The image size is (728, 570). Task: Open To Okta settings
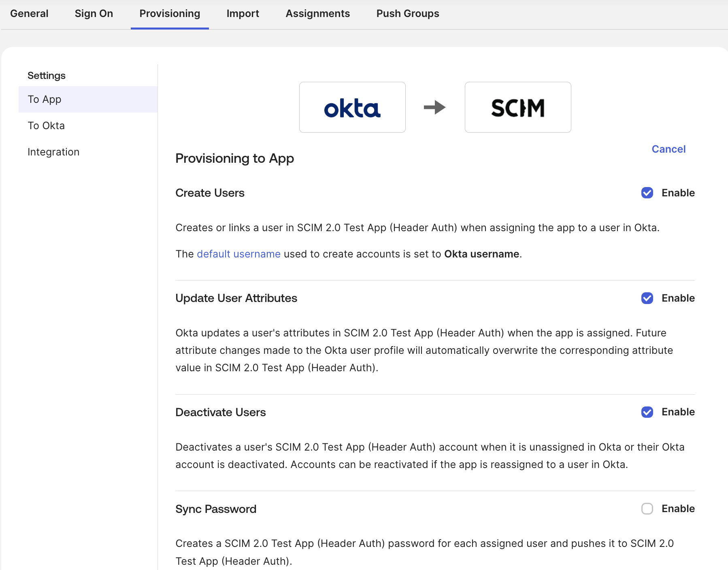tap(46, 125)
